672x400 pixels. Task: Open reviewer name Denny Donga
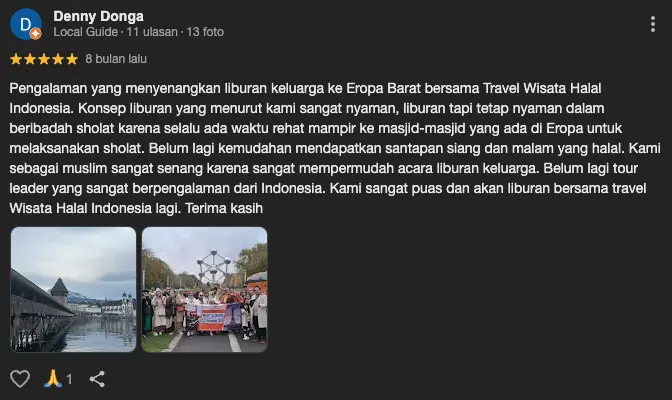click(x=99, y=16)
